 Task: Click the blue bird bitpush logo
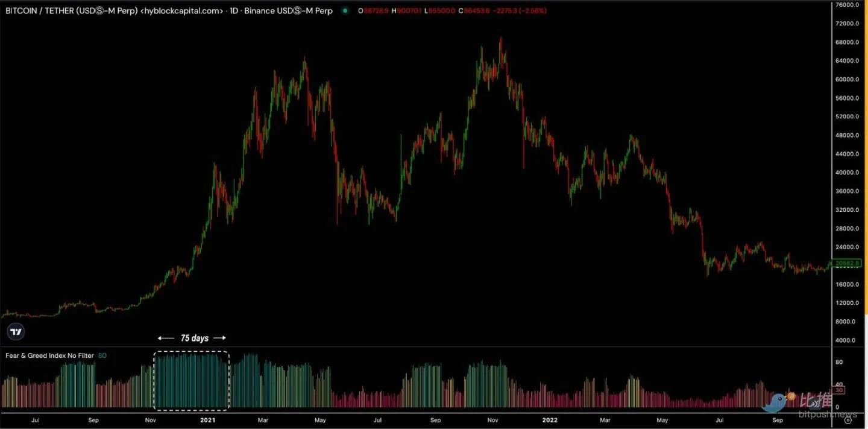(776, 402)
